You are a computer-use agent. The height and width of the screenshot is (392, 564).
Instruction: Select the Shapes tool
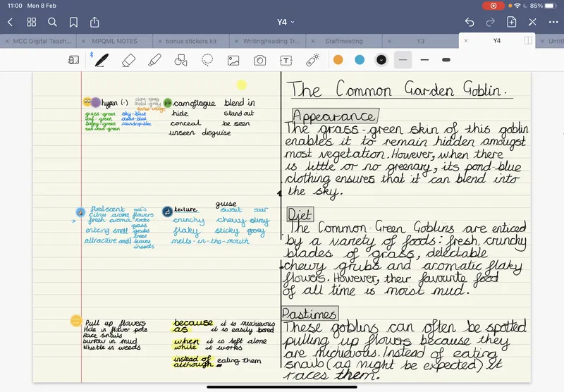(x=180, y=60)
